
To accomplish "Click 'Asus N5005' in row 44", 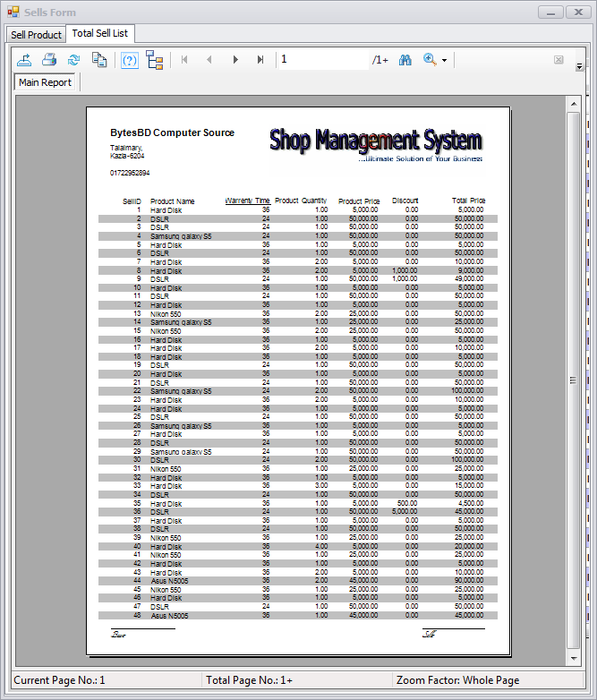I will (x=169, y=581).
